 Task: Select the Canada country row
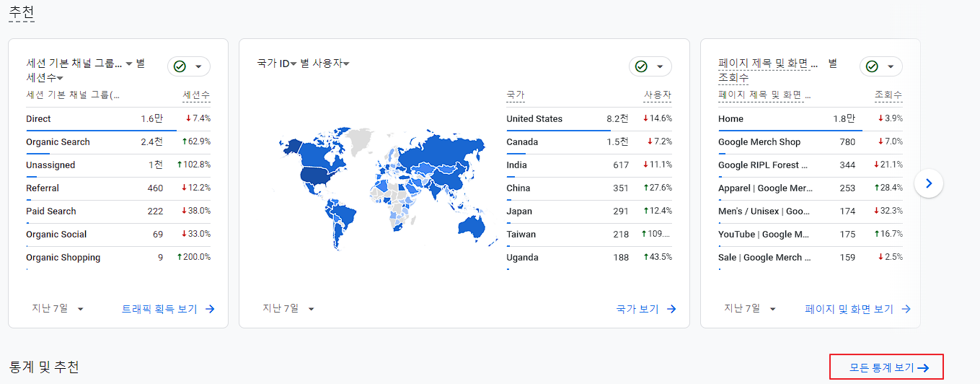(589, 141)
